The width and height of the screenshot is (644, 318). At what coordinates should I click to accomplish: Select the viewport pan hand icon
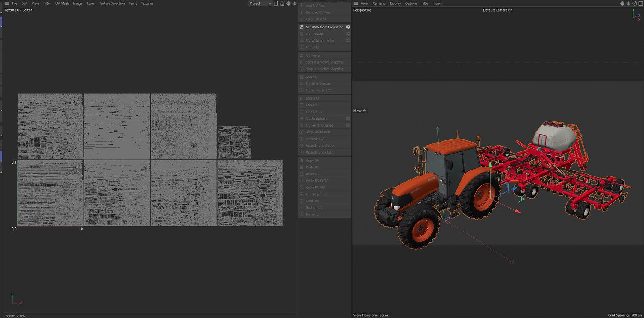(623, 3)
